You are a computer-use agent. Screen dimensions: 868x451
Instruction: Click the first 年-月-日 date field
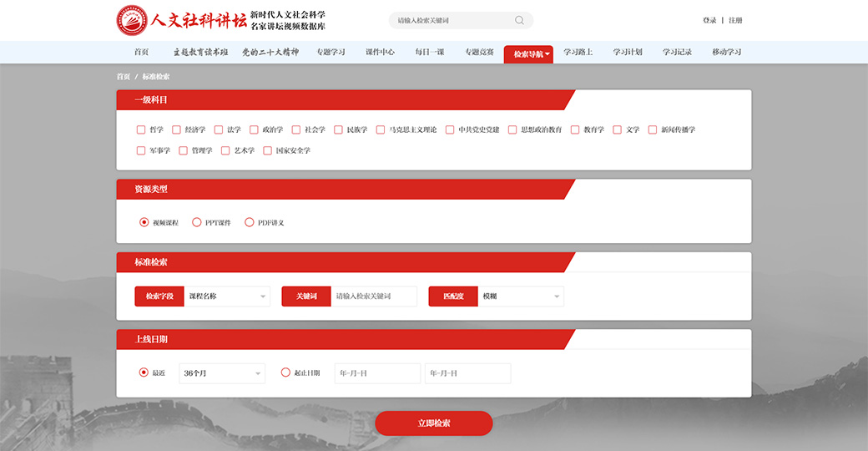click(x=377, y=373)
